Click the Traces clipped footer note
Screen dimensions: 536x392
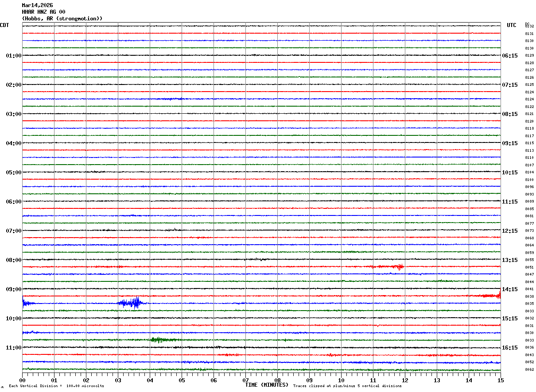point(347,386)
